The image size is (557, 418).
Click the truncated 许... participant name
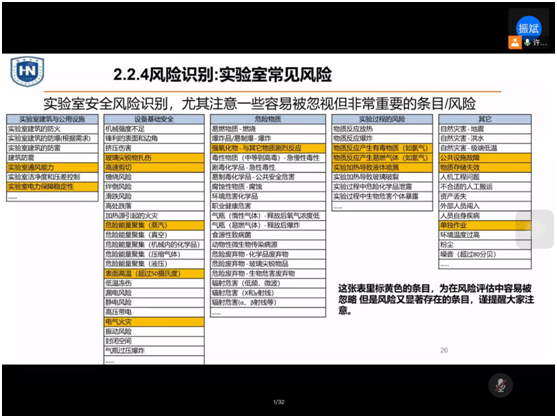tap(540, 43)
